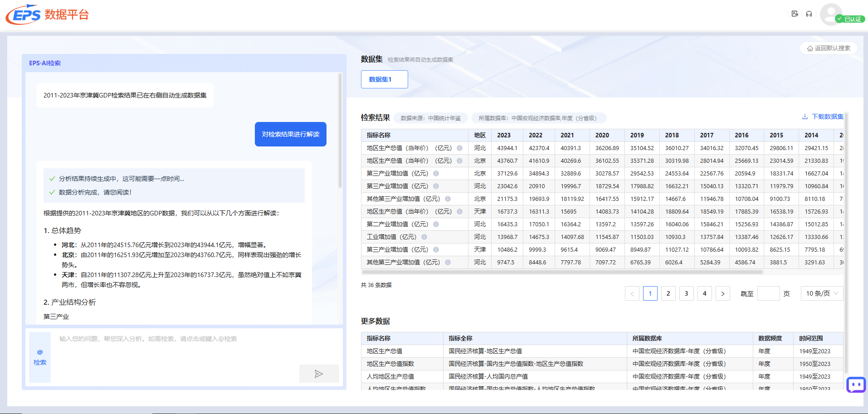868x414 pixels.
Task: Click info icon in 北京 地区生产总值 row
Action: point(459,161)
